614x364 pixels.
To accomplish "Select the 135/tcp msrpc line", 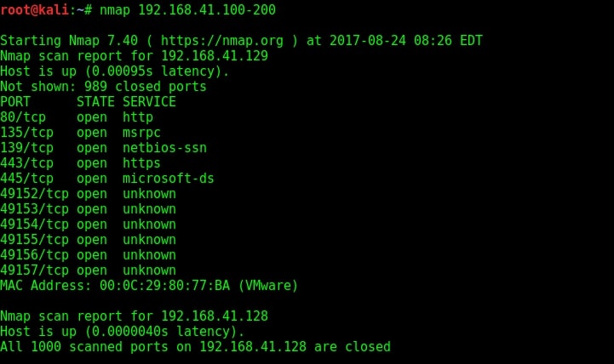I will pyautogui.click(x=80, y=133).
